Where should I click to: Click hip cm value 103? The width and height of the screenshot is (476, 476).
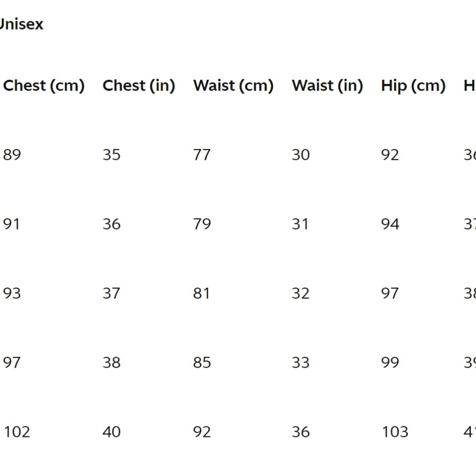(x=395, y=432)
